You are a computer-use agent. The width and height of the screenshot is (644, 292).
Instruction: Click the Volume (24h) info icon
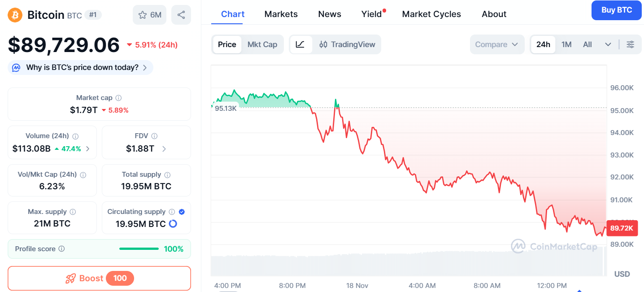click(76, 136)
